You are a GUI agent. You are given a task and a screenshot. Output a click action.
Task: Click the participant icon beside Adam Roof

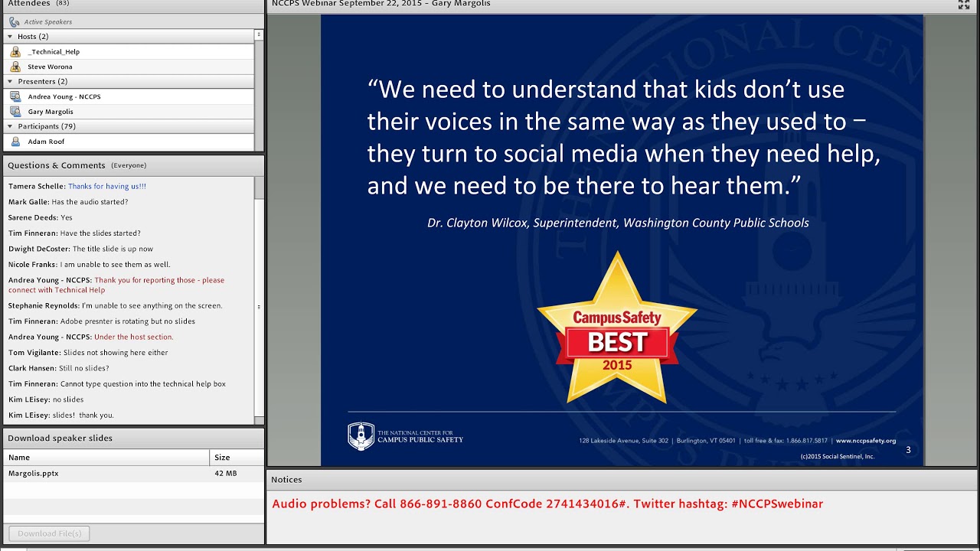coord(15,142)
